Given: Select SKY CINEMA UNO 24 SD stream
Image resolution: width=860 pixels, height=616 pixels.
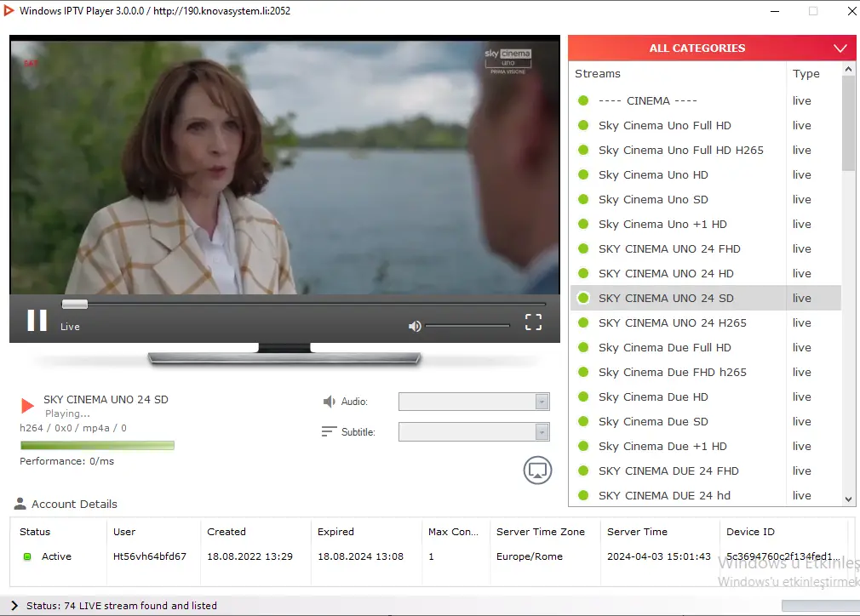Looking at the screenshot, I should (x=705, y=298).
